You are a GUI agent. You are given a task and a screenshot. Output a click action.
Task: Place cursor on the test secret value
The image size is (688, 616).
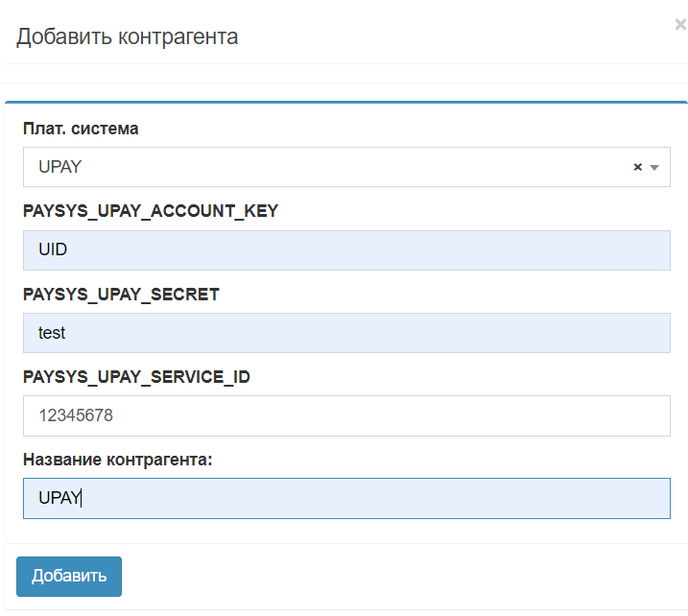tap(52, 333)
